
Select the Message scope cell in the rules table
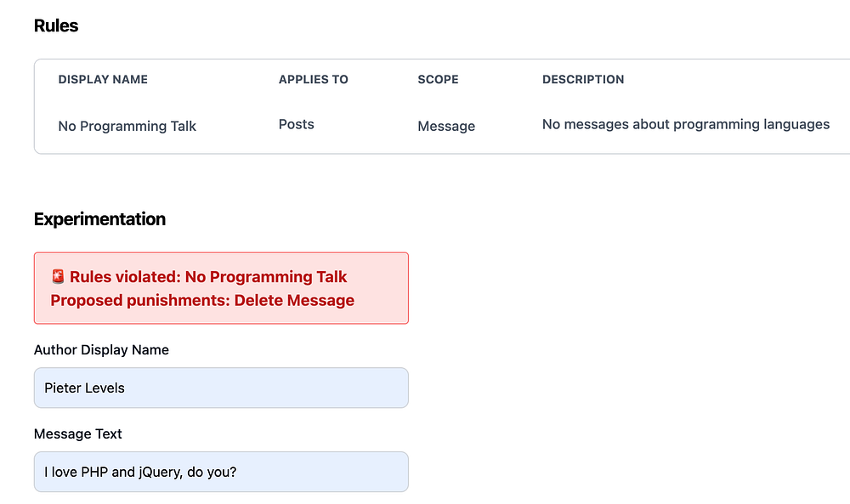pyautogui.click(x=446, y=126)
